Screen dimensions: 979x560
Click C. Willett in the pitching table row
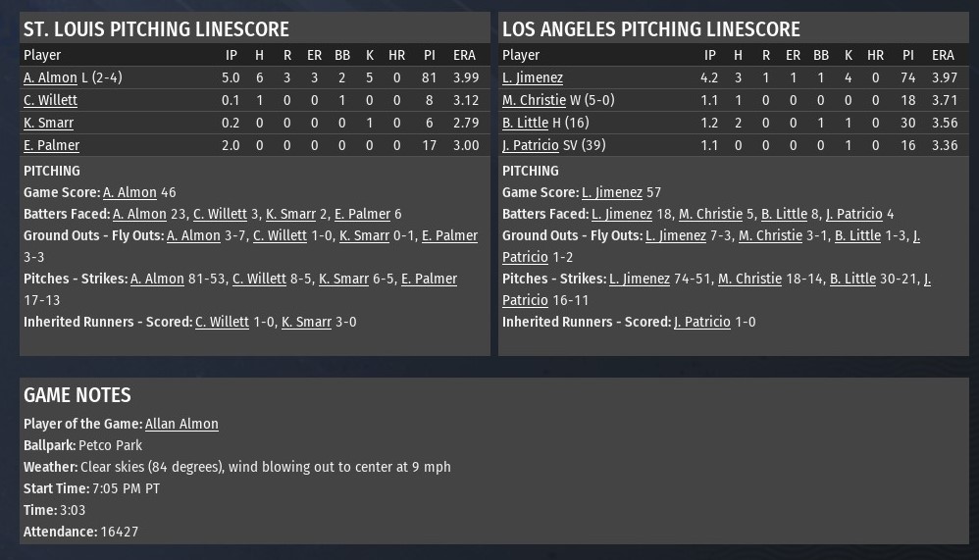pos(50,100)
